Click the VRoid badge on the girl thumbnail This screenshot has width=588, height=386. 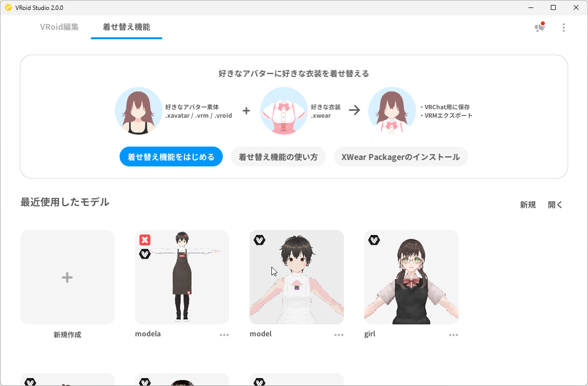[x=374, y=239]
